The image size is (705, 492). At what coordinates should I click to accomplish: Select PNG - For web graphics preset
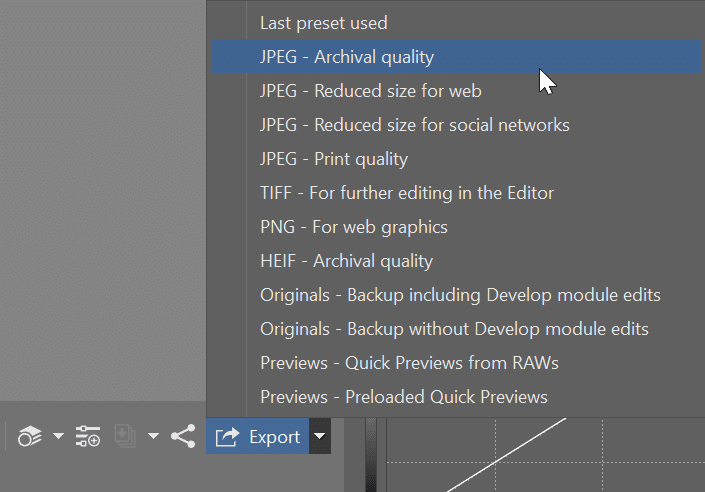tap(456, 227)
